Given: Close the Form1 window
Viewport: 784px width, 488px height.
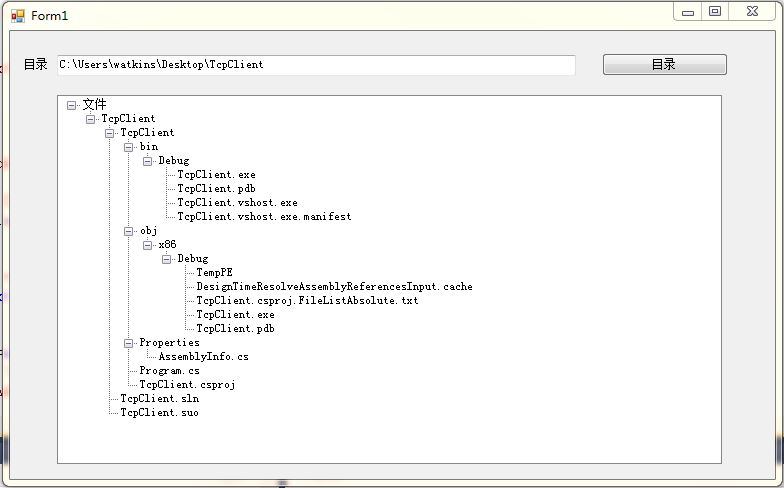Looking at the screenshot, I should pos(752,12).
